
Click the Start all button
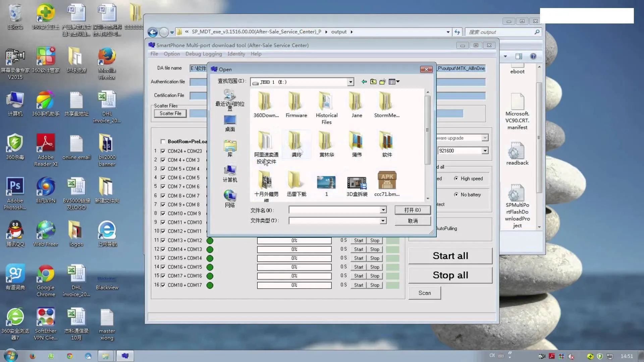[x=450, y=256]
